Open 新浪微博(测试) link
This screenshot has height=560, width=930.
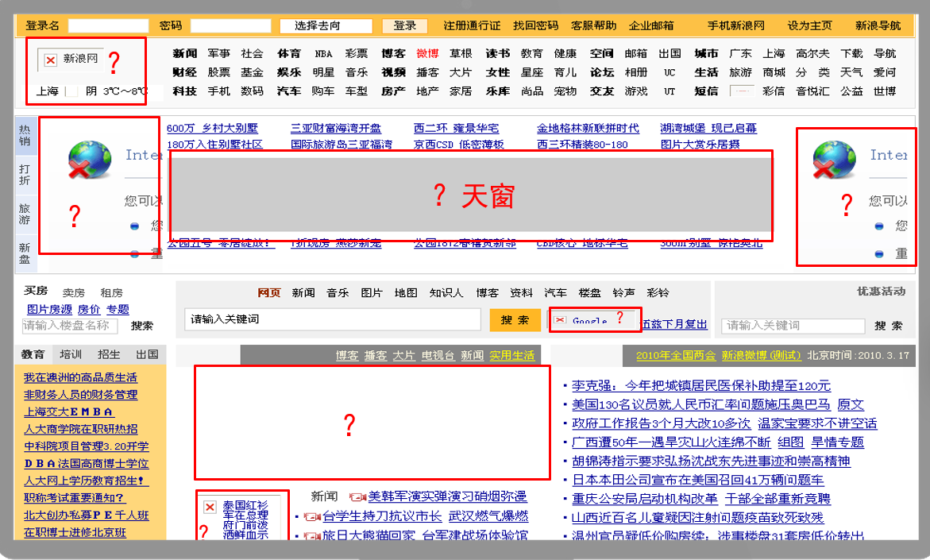tap(761, 355)
